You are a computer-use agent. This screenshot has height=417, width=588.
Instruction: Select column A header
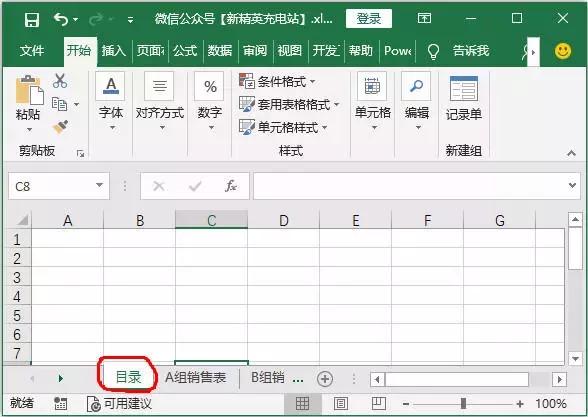tap(68, 220)
